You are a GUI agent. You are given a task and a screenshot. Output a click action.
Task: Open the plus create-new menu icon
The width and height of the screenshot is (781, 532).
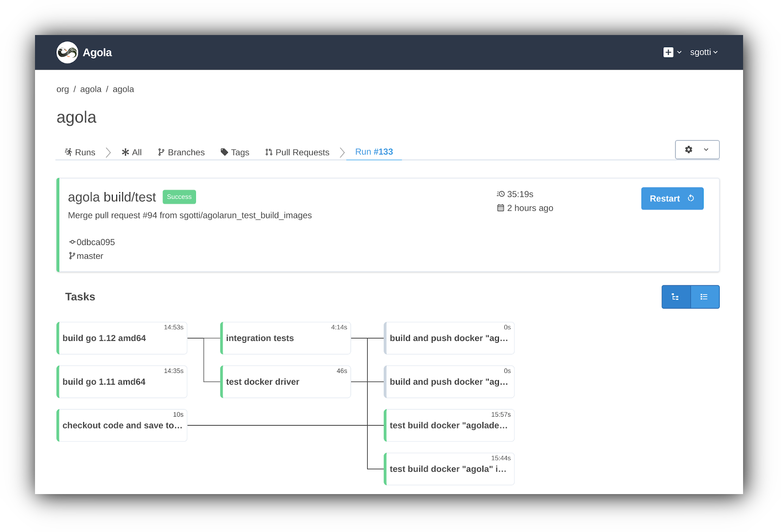668,53
